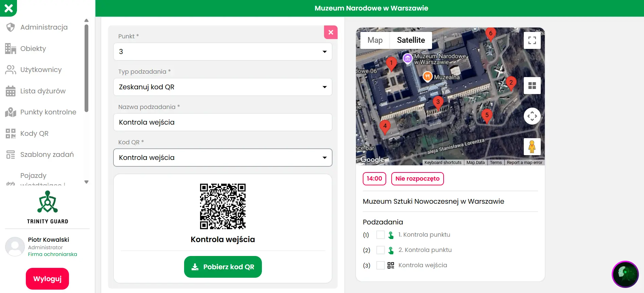Viewport: 644px width, 293px height.
Task: Click the map camera pan control
Action: tap(532, 116)
